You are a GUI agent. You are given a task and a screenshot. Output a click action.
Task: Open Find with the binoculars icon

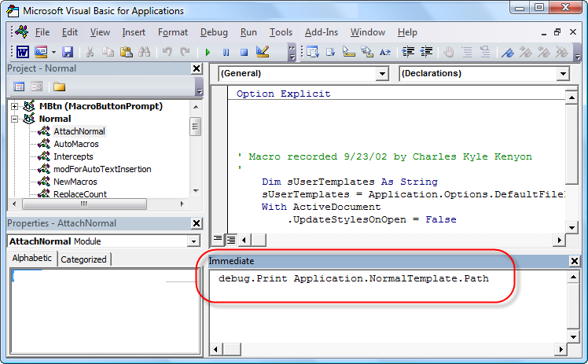tap(145, 52)
